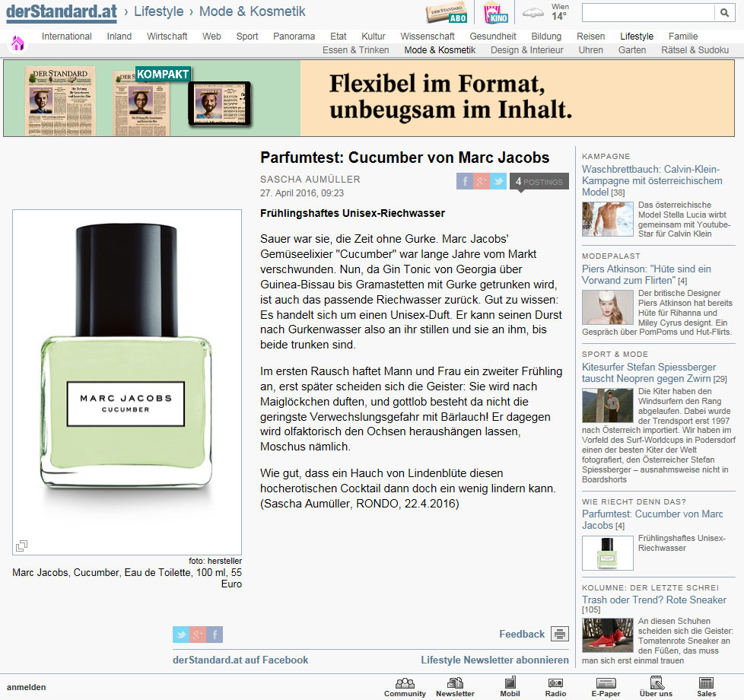This screenshot has height=700, width=744.
Task: Open the Der Standard ABO icon
Action: pos(447,13)
